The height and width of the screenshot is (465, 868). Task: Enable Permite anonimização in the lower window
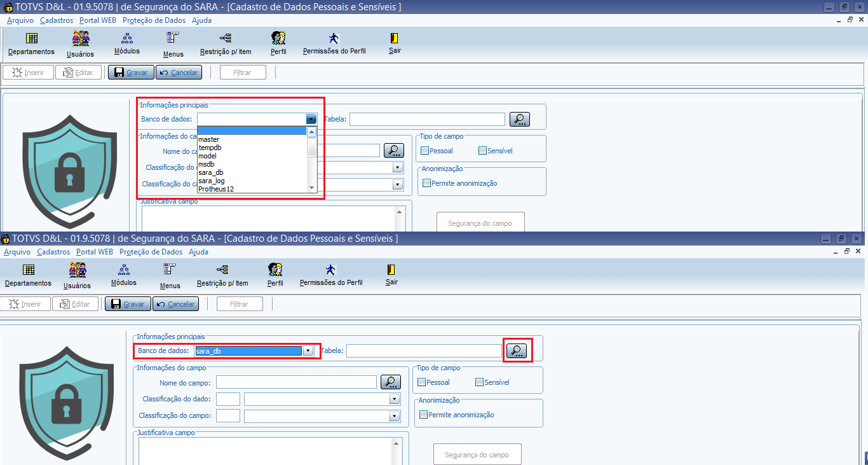tap(424, 415)
